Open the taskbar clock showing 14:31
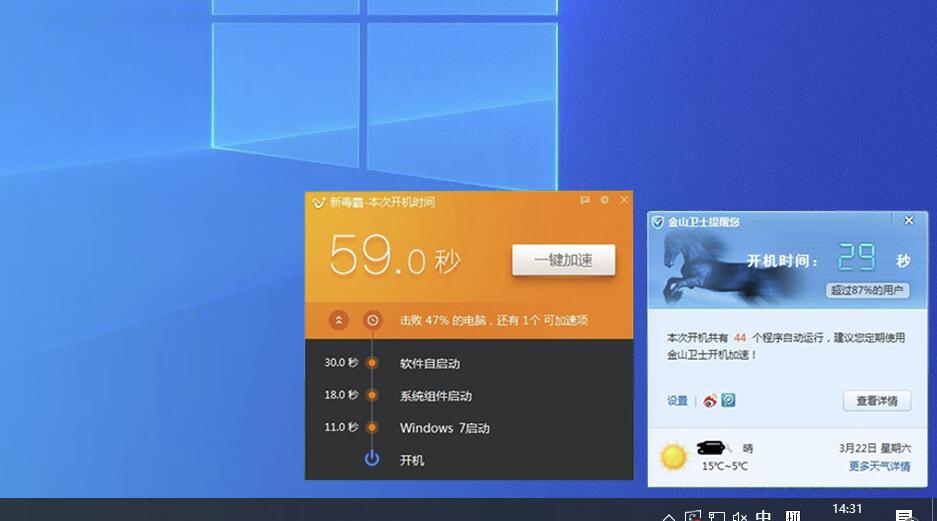 [847, 510]
